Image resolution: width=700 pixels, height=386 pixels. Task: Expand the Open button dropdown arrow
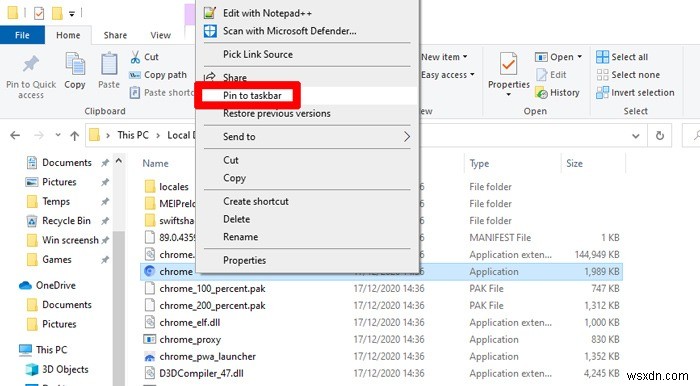pyautogui.click(x=579, y=57)
